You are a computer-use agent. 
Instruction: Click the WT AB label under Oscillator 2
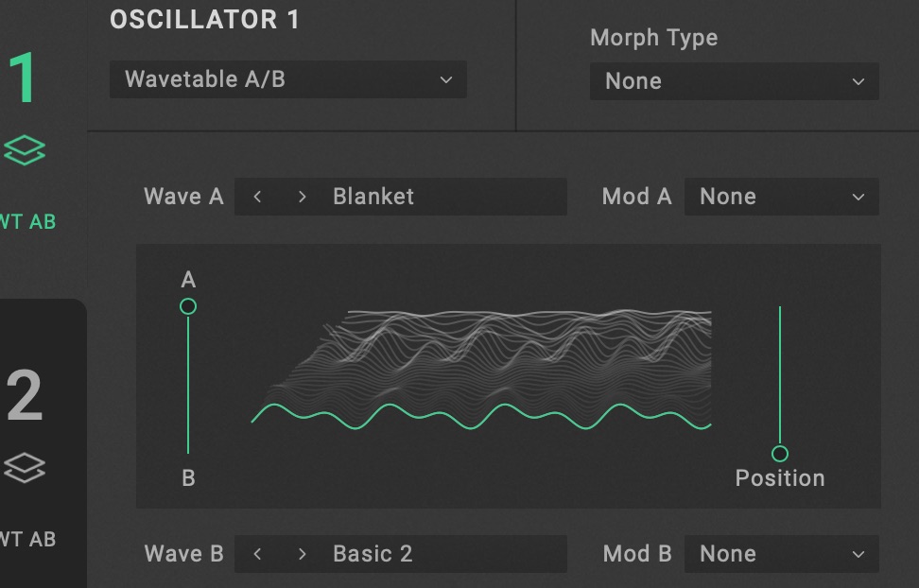point(28,539)
